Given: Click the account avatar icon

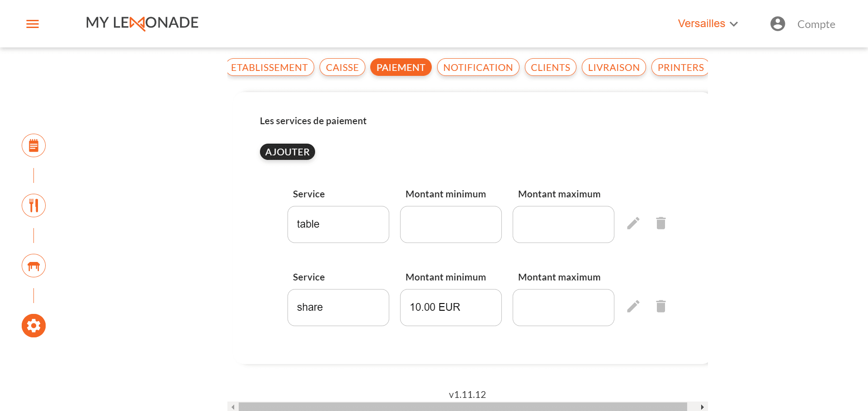Looking at the screenshot, I should (778, 24).
